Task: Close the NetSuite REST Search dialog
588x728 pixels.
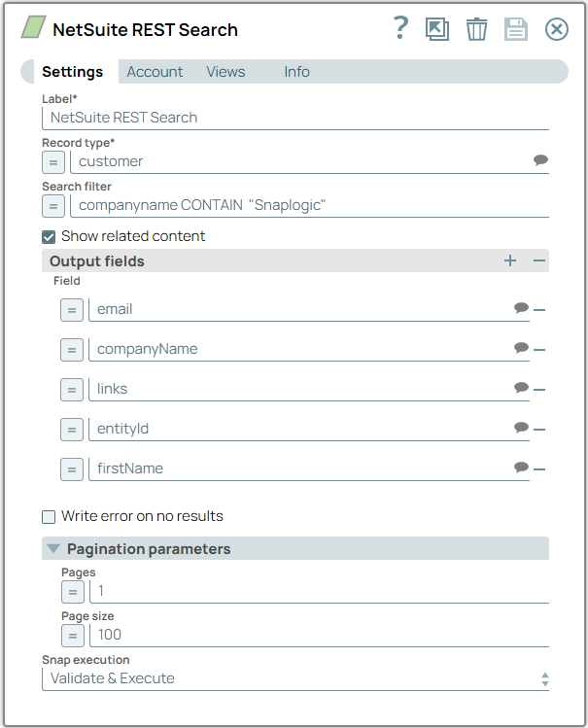Action: tap(557, 29)
